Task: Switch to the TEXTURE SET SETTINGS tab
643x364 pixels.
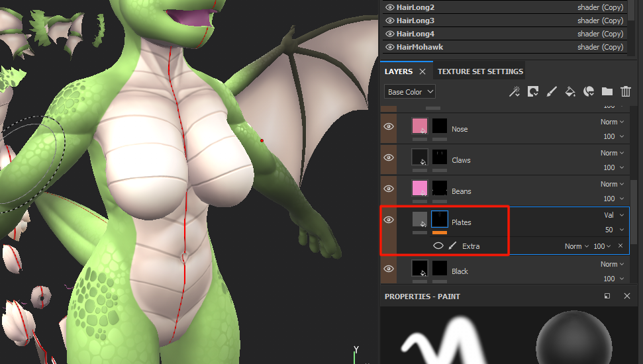Action: coord(480,71)
